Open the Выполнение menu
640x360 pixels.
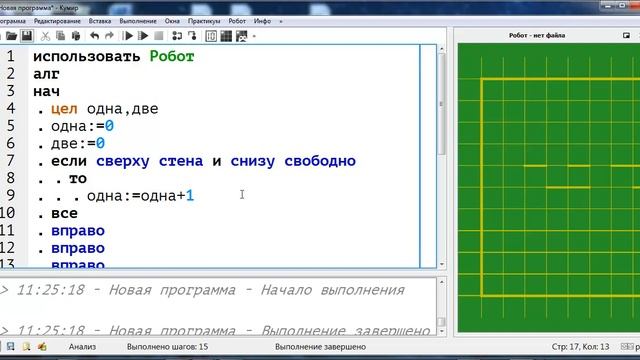click(138, 21)
